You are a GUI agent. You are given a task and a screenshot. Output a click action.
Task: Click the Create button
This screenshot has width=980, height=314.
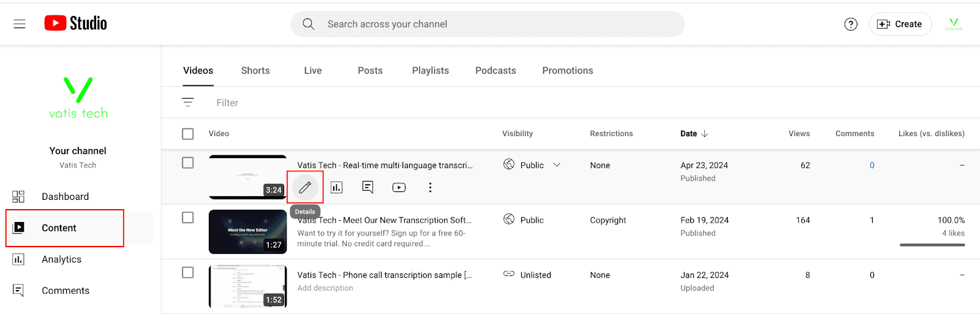(900, 24)
